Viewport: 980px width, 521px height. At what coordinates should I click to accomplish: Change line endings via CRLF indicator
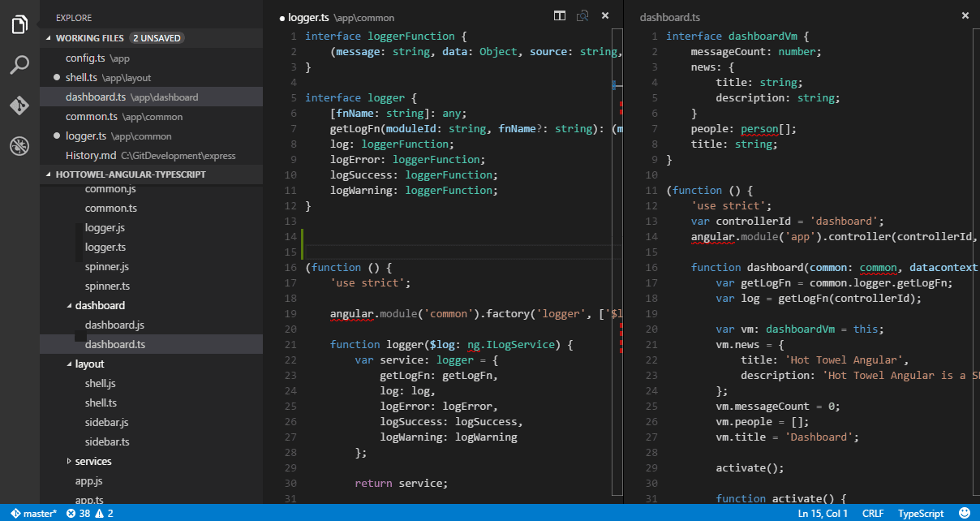click(x=872, y=513)
